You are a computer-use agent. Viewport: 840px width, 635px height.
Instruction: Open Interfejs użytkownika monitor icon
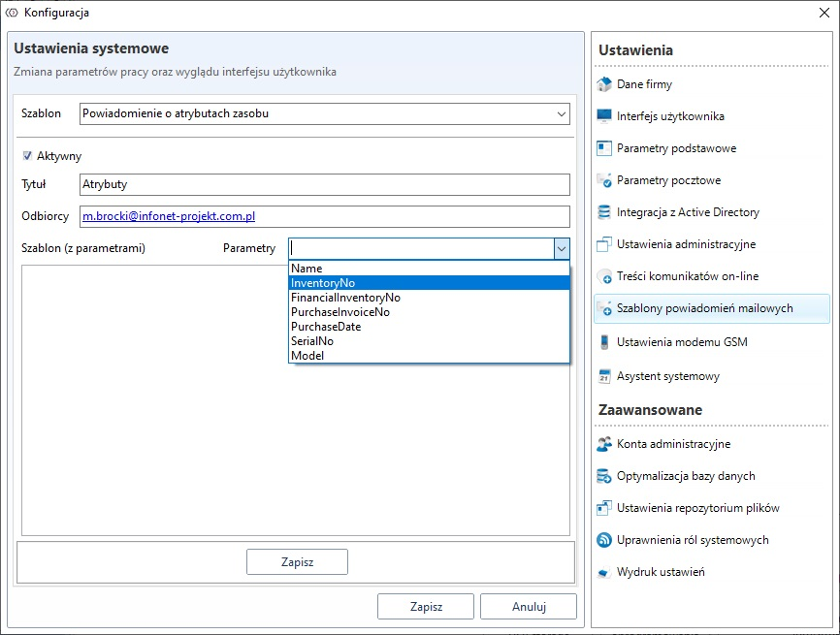pyautogui.click(x=604, y=116)
